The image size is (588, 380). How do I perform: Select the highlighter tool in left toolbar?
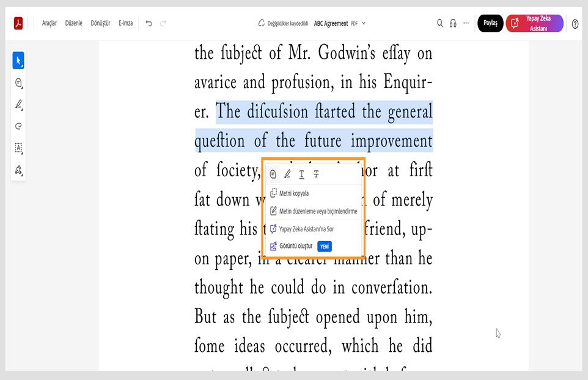(x=18, y=105)
